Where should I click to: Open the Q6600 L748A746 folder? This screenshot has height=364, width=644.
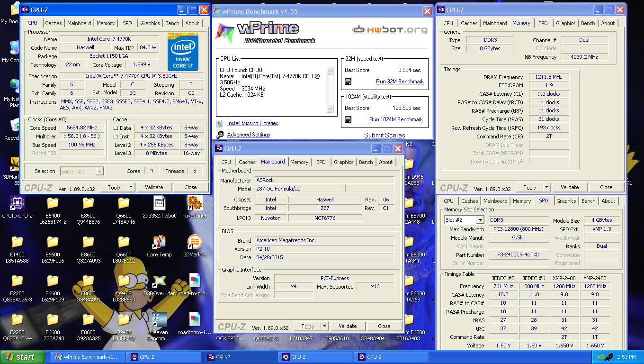click(x=124, y=204)
